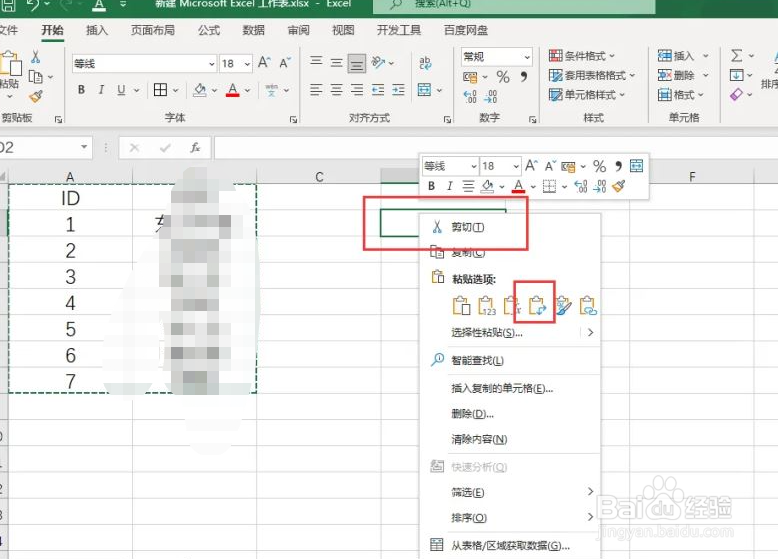Screen dimensions: 778x559
Task: Apply ribbon fill color paint bucket
Action: pyautogui.click(x=200, y=90)
